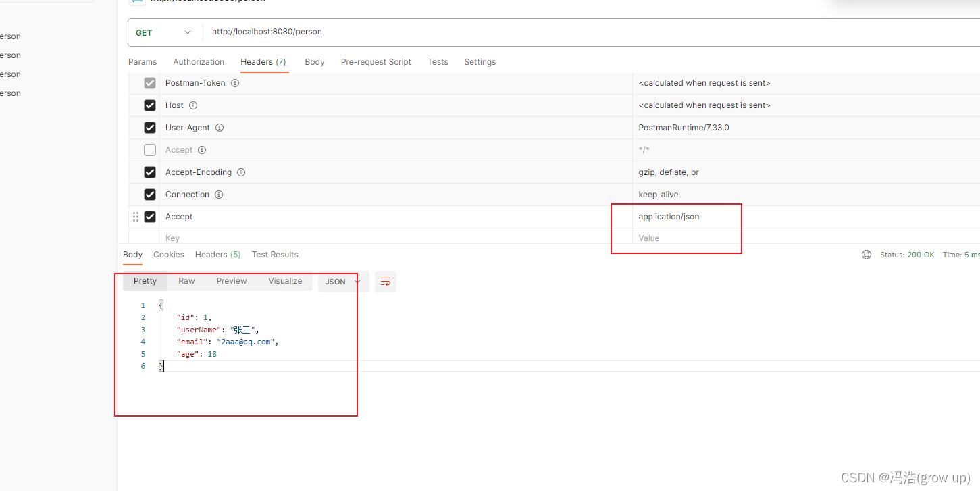The height and width of the screenshot is (491, 980).
Task: Click the info icon beside the unchecked Accept header
Action: click(202, 150)
